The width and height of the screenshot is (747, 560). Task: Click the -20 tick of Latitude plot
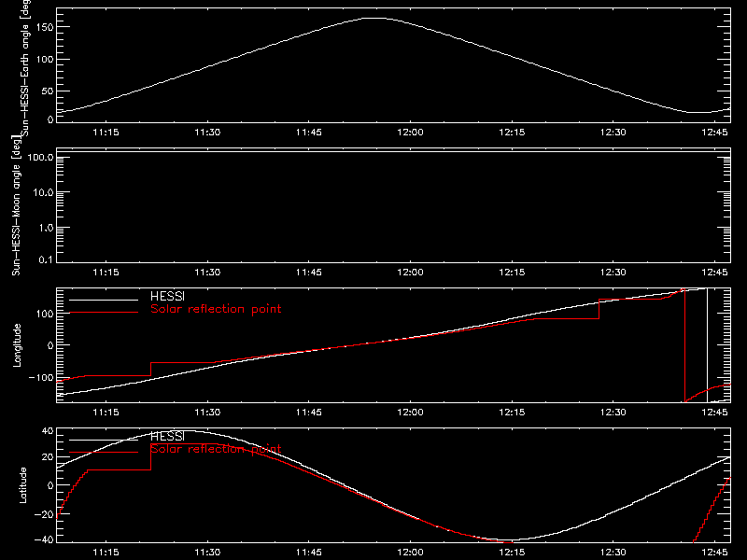click(44, 514)
